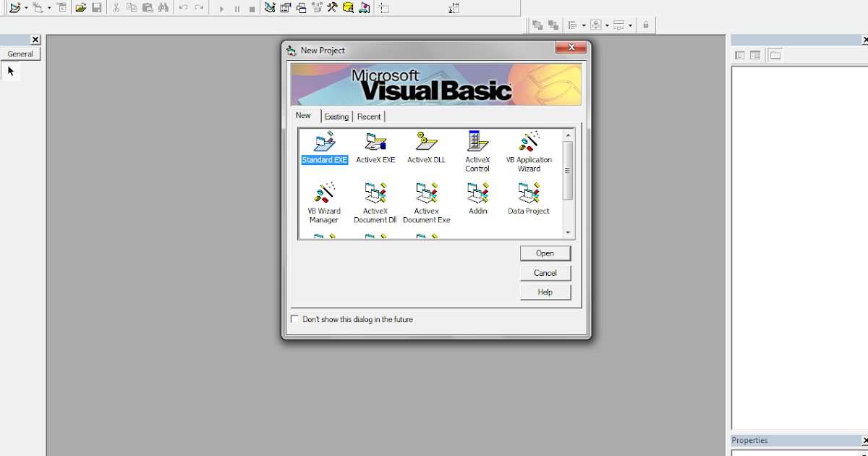The image size is (868, 456).
Task: Click the Center Horizontally icon
Action: coord(596,25)
